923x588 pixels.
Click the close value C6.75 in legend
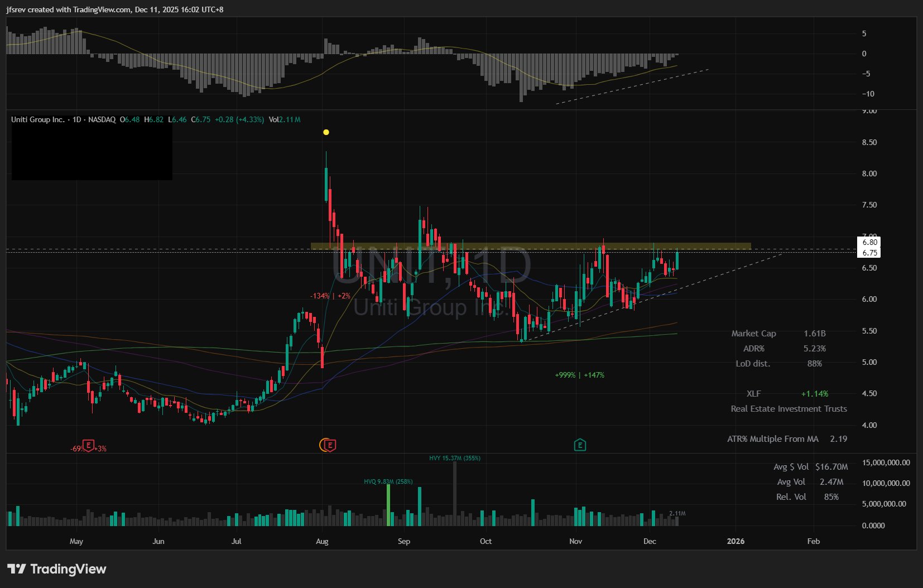coord(201,119)
